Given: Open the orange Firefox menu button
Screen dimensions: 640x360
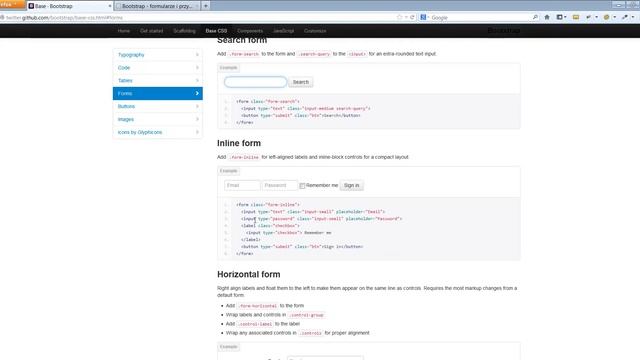Looking at the screenshot, I should [12, 4].
